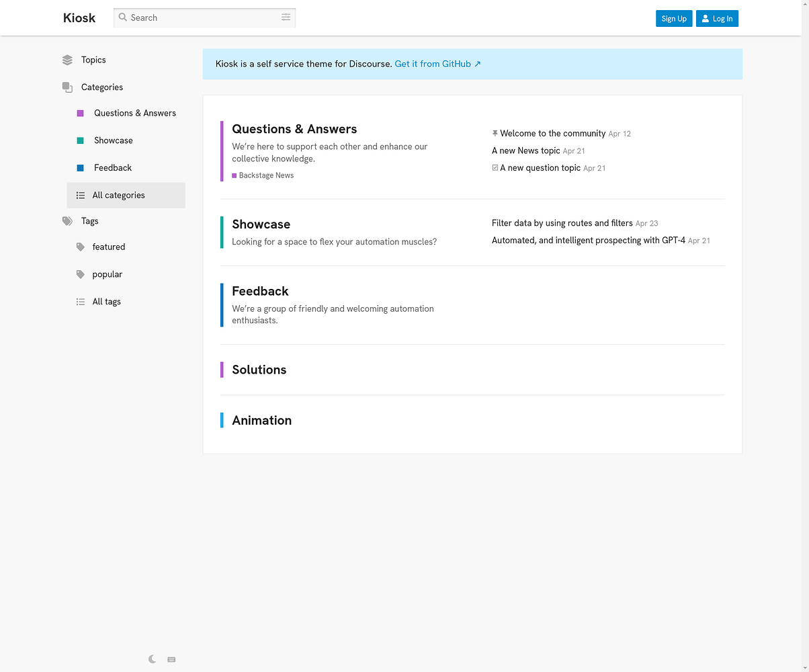Open the Showcase category from sidebar
This screenshot has width=809, height=672.
113,140
